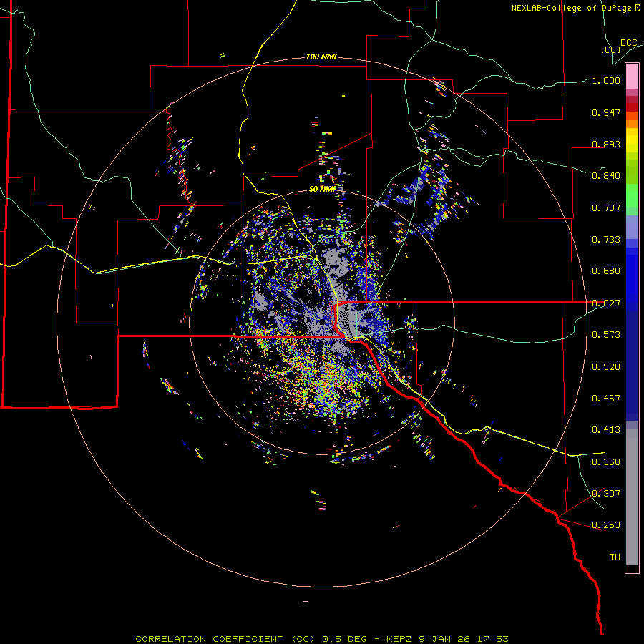Screen dimensions: 644x644
Task: Click the Correlation Coefficient product caption
Action: (322, 639)
